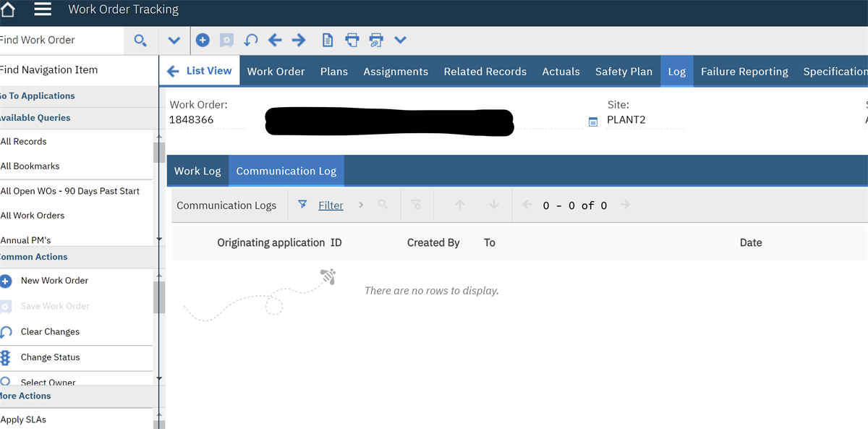This screenshot has width=868, height=429.
Task: Switch to the Failure Reporting tab
Action: point(744,71)
